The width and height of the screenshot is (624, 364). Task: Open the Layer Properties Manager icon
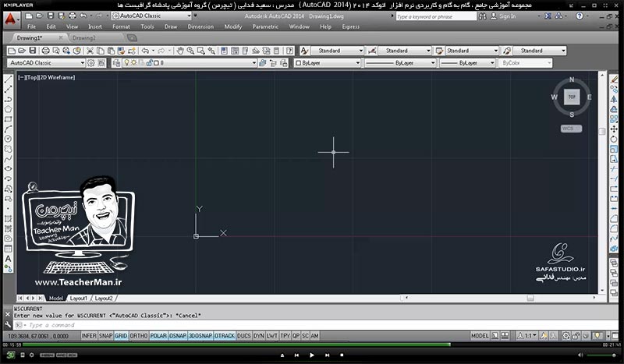coord(116,63)
